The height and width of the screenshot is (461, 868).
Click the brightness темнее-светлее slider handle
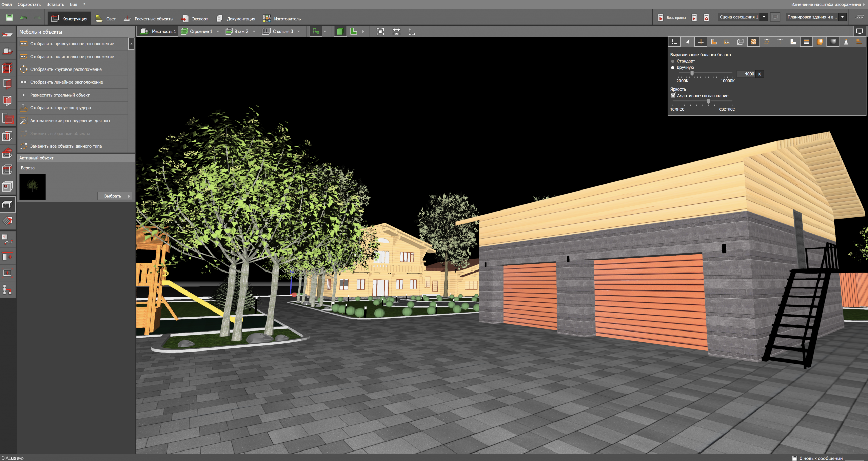pyautogui.click(x=708, y=101)
